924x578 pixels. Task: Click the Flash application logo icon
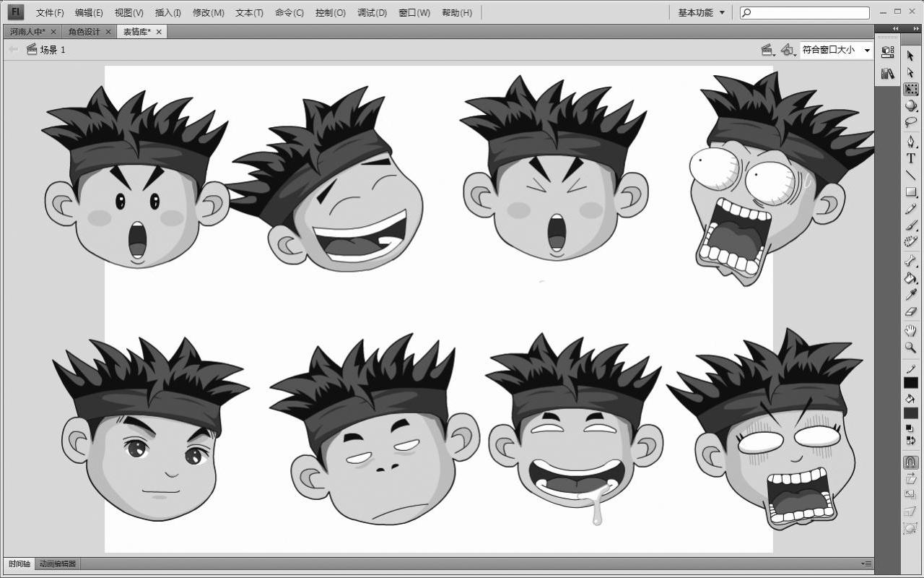pyautogui.click(x=16, y=12)
